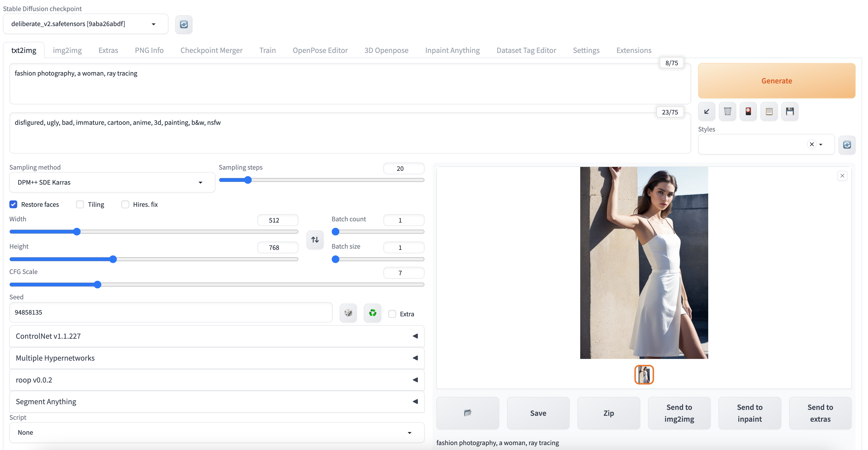Click the read generation parameters arrow icon
868x450 pixels.
(x=707, y=111)
